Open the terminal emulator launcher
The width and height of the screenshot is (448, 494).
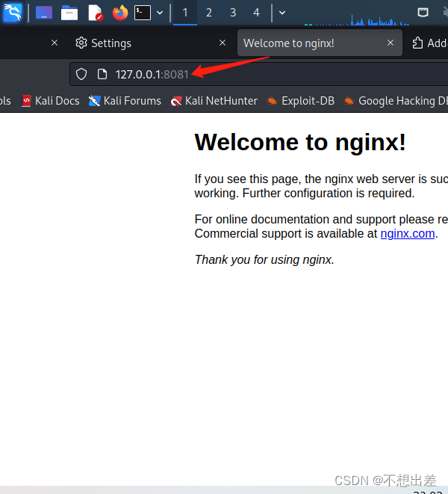143,13
